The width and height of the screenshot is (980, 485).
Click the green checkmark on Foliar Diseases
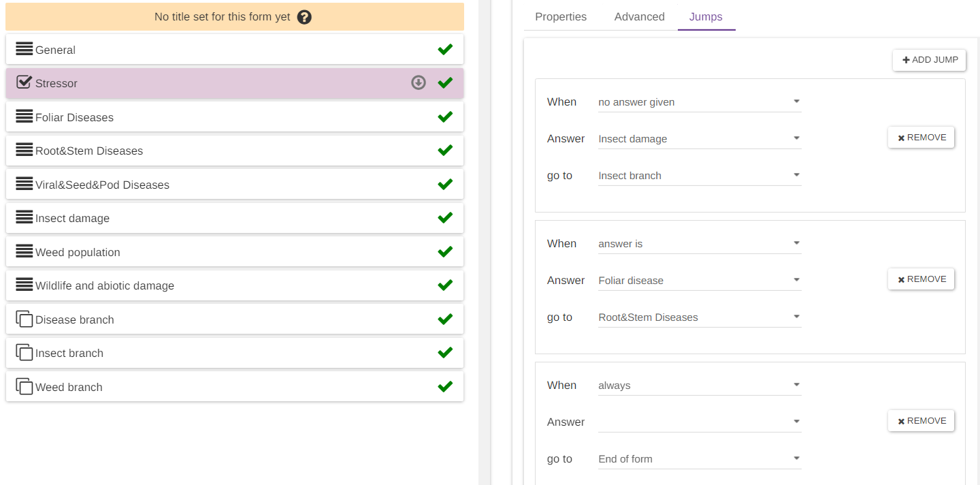(445, 116)
